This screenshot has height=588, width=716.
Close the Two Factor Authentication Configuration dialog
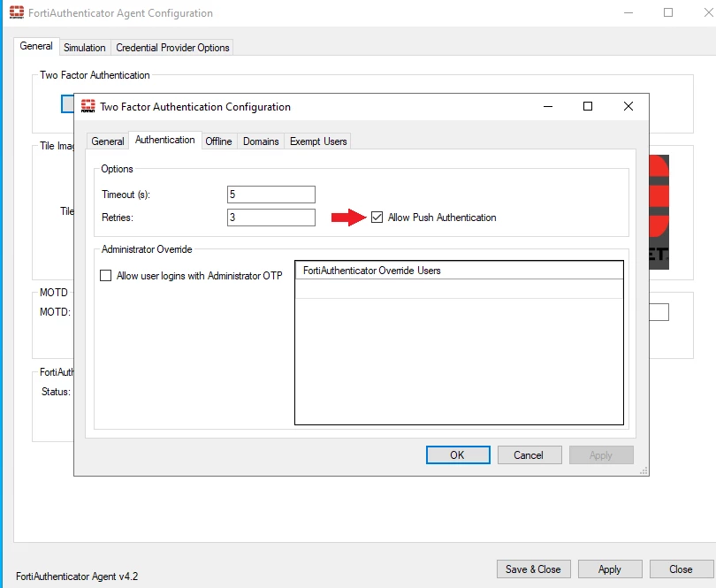[x=628, y=106]
